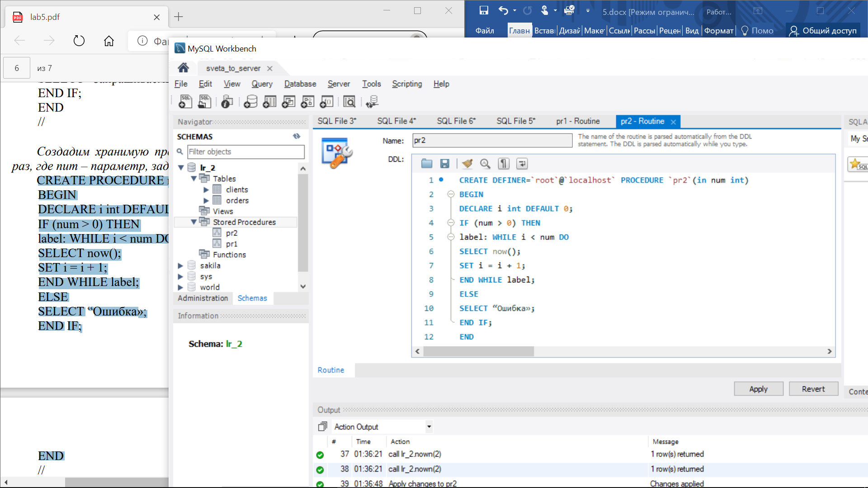This screenshot has height=488, width=868.
Task: Close the pr2 - Routine tab
Action: pyautogui.click(x=673, y=122)
